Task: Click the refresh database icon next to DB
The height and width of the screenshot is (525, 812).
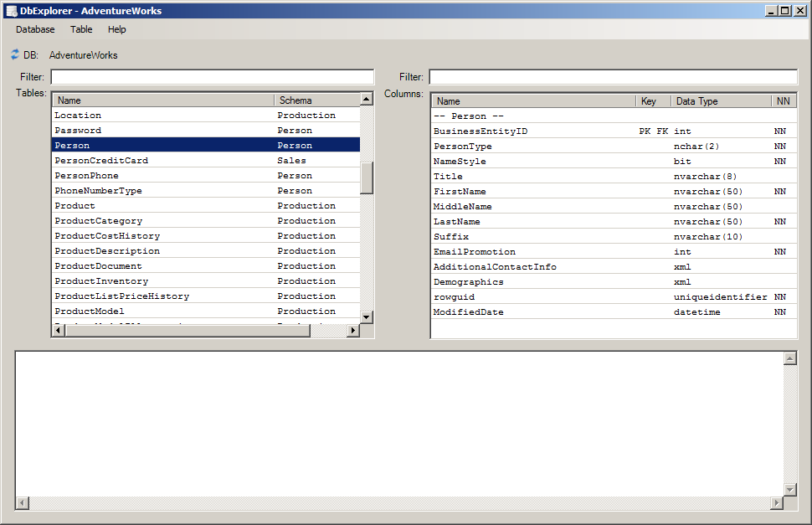Action: pos(14,54)
